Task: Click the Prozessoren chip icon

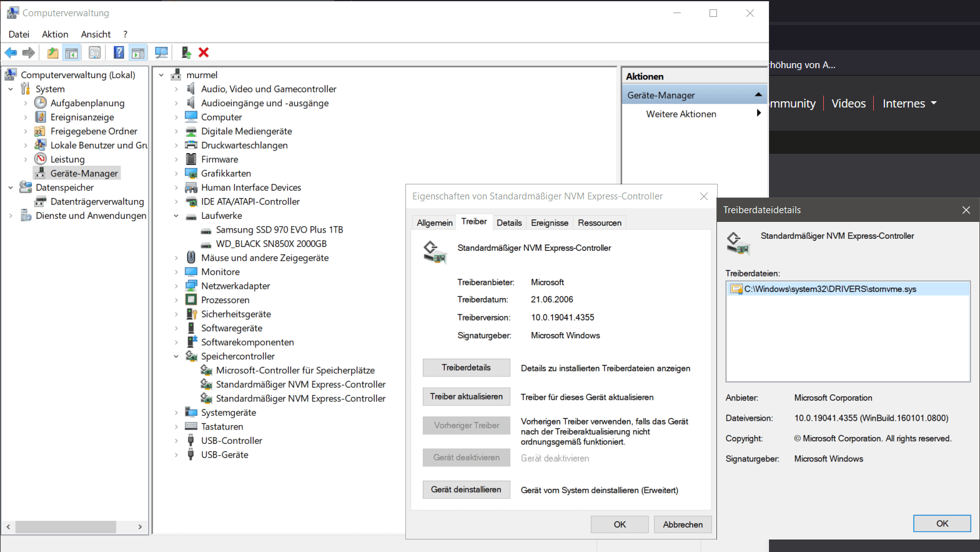Action: 191,299
